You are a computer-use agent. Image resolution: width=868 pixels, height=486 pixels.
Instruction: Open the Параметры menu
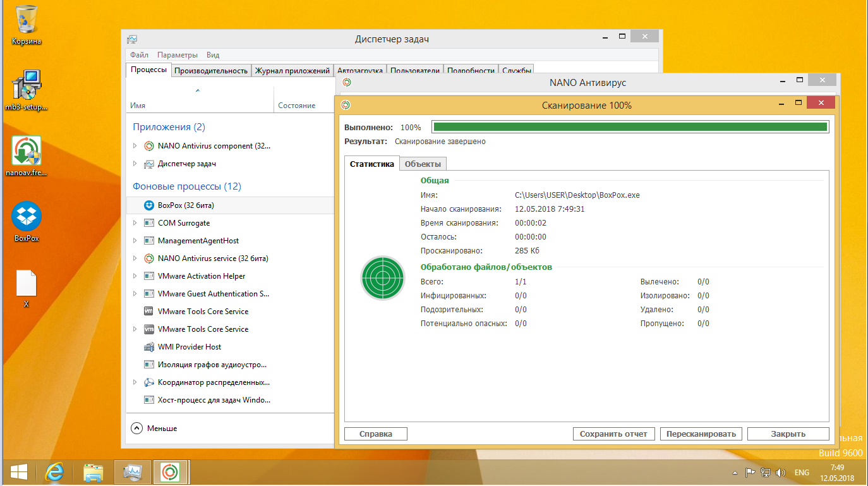(178, 55)
